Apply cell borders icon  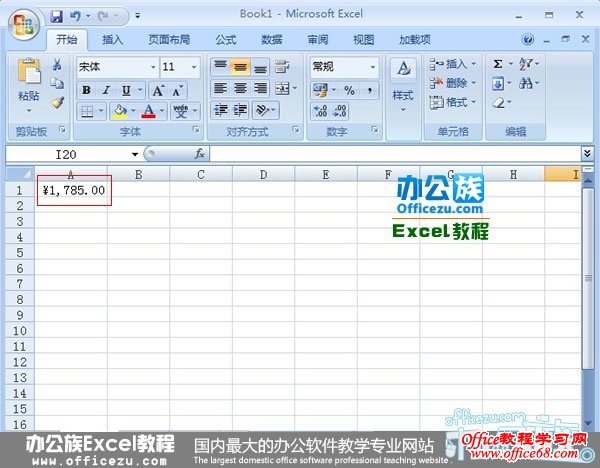pos(87,111)
